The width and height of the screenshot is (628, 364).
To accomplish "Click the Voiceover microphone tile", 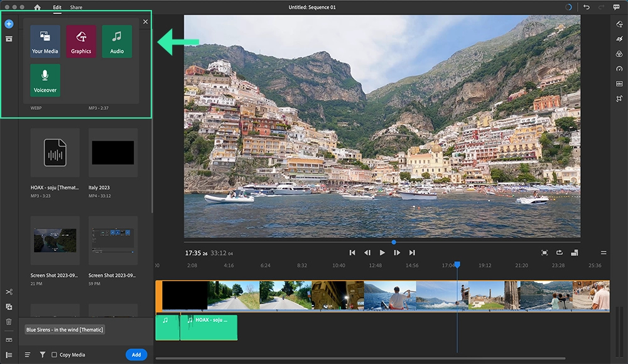I will [44, 80].
